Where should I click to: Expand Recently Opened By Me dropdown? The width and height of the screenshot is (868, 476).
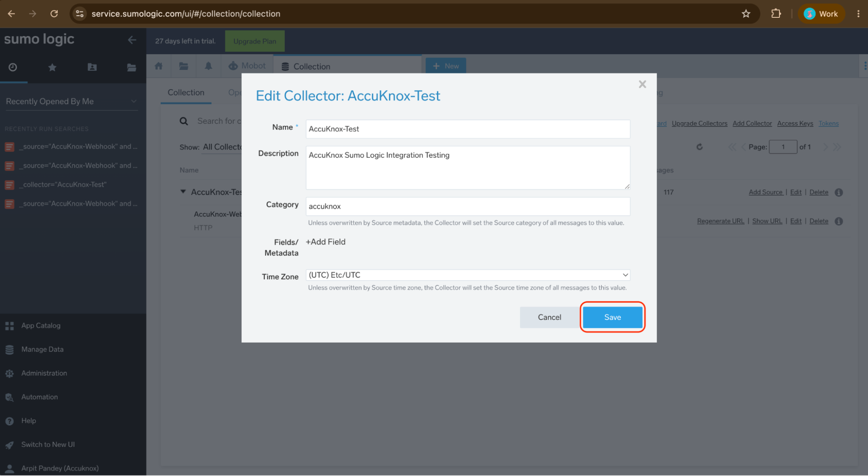click(72, 101)
